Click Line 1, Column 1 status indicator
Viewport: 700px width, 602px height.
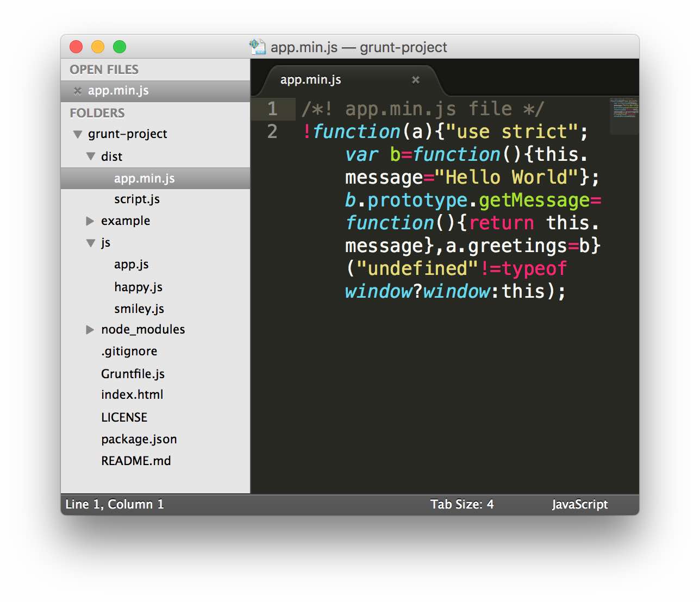[x=114, y=504]
